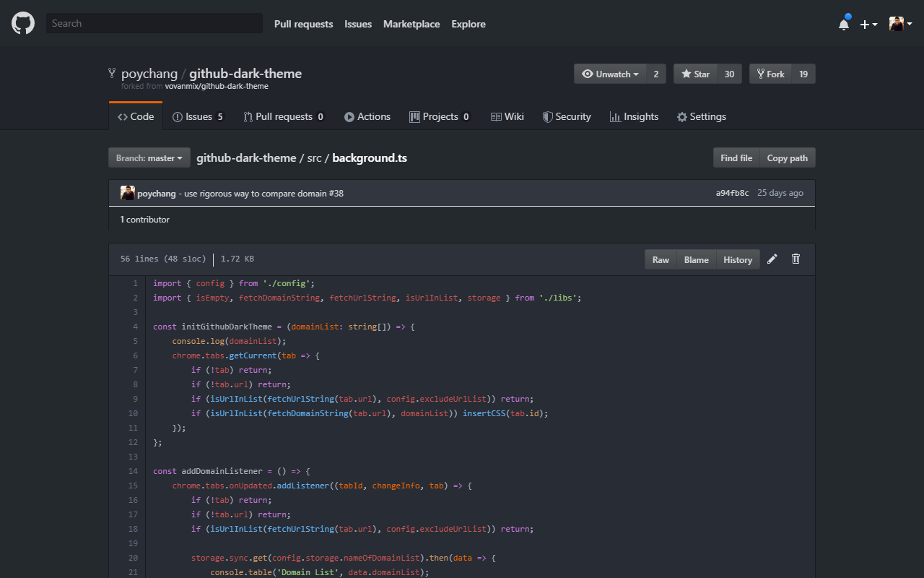Open the Branch: master dropdown
The width and height of the screenshot is (924, 578).
(x=149, y=158)
